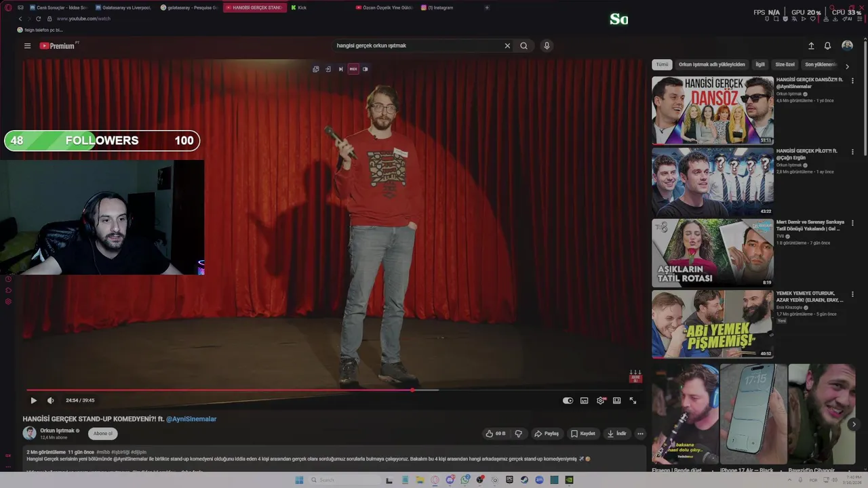868x488 pixels.
Task: Open the account avatar menu
Action: (847, 45)
